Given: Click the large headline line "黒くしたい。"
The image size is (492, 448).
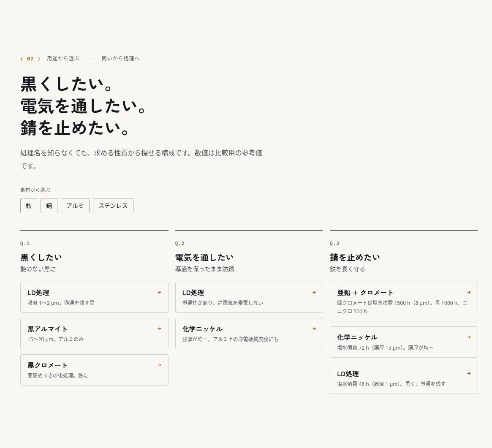Looking at the screenshot, I should point(67,84).
